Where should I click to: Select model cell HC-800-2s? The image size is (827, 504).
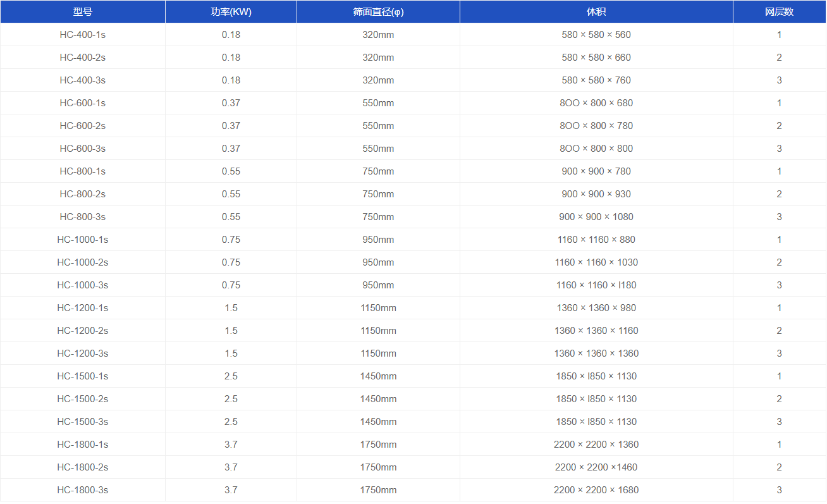(83, 194)
